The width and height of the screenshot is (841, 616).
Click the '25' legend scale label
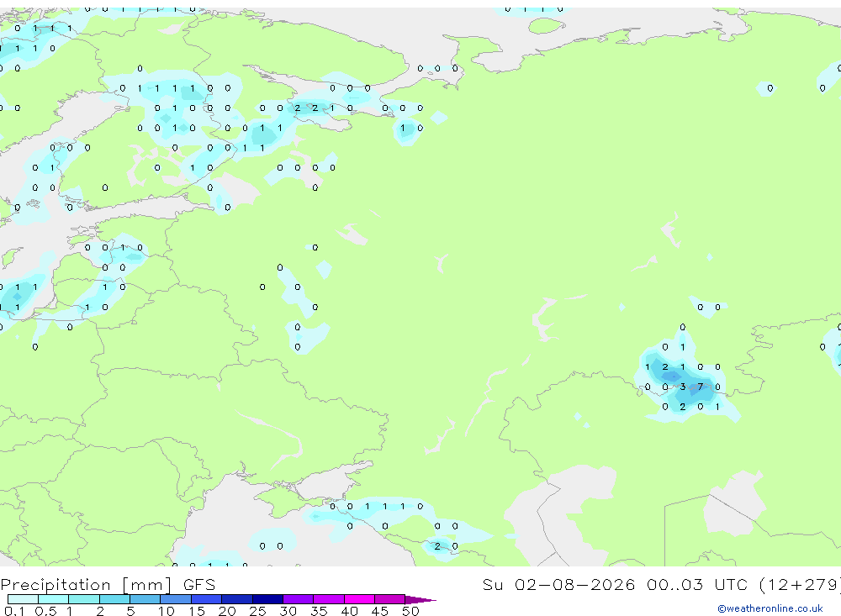click(257, 611)
